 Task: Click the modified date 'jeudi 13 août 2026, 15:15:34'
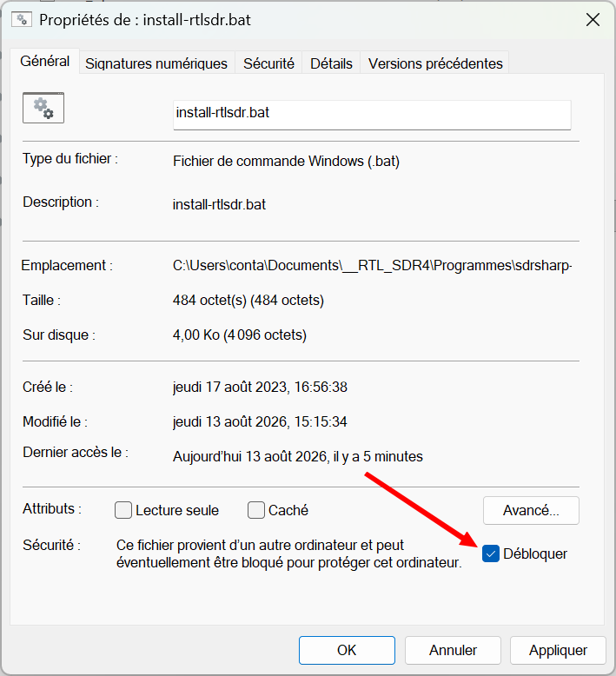click(260, 421)
